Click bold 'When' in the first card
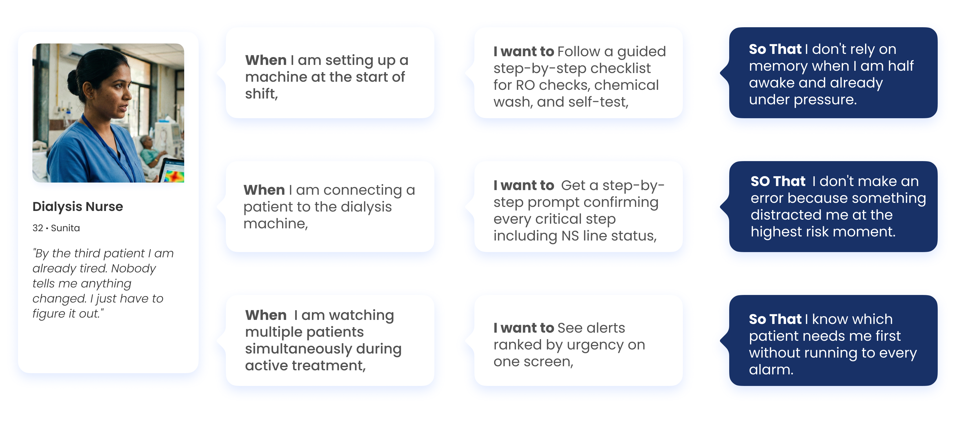Image resolution: width=980 pixels, height=441 pixels. coord(266,60)
